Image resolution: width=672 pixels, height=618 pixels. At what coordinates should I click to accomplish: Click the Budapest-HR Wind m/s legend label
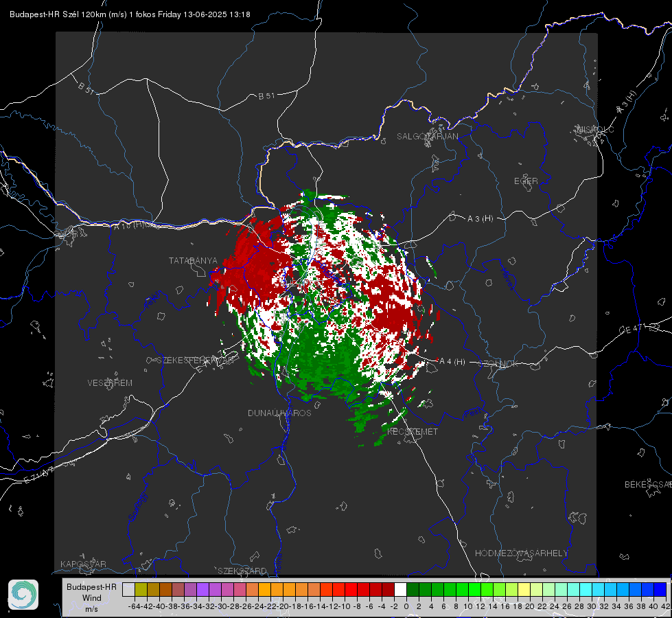(x=92, y=598)
